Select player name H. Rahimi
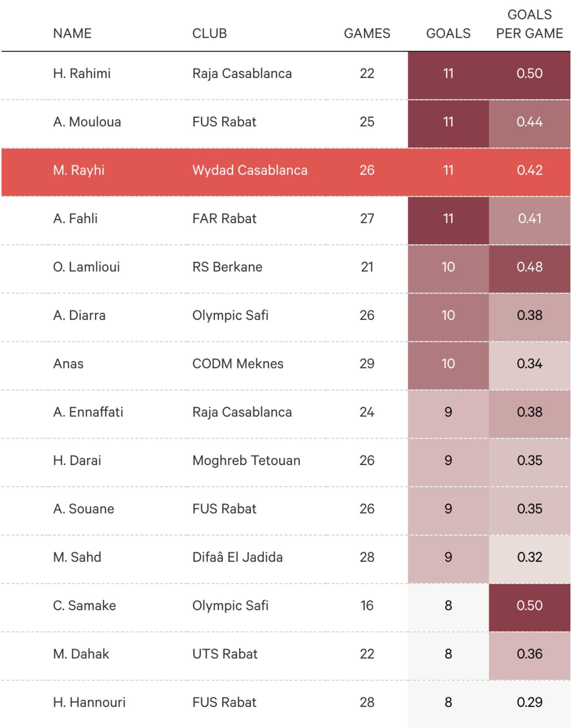572x728 pixels. tap(82, 74)
